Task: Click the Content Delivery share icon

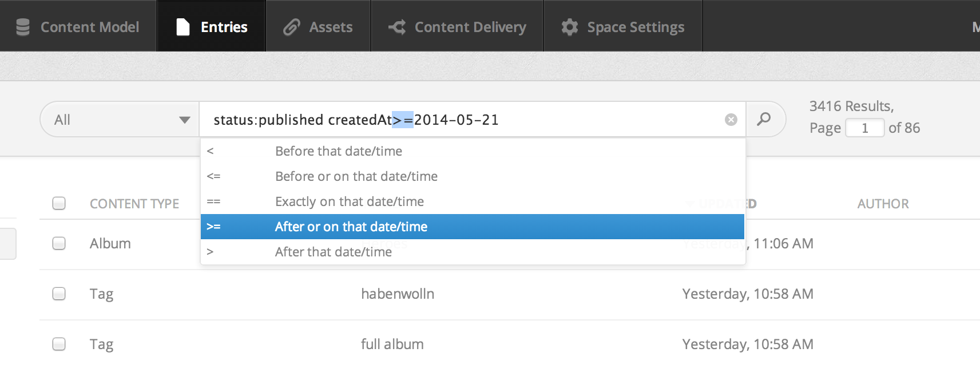Action: (397, 27)
